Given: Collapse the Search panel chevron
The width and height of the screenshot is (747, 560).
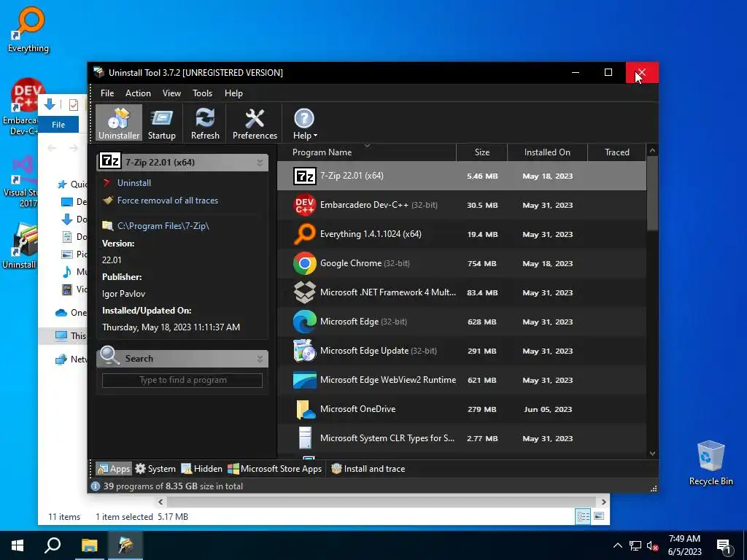Looking at the screenshot, I should pos(260,359).
